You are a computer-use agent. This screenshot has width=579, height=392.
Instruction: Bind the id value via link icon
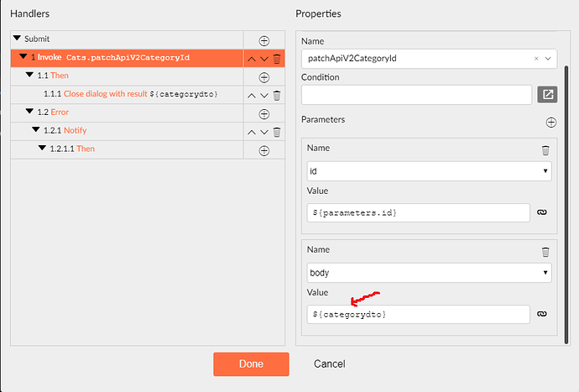[x=542, y=212]
